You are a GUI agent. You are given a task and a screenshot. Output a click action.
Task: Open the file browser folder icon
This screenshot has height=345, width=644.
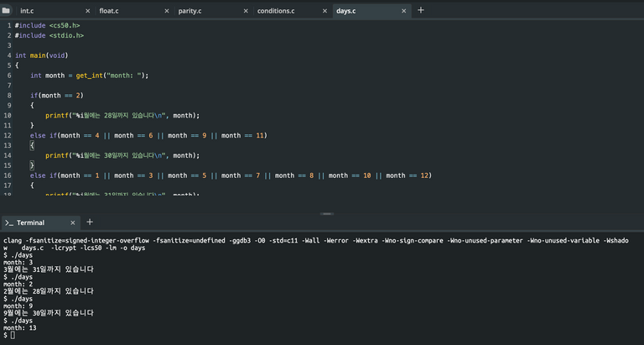(6, 10)
